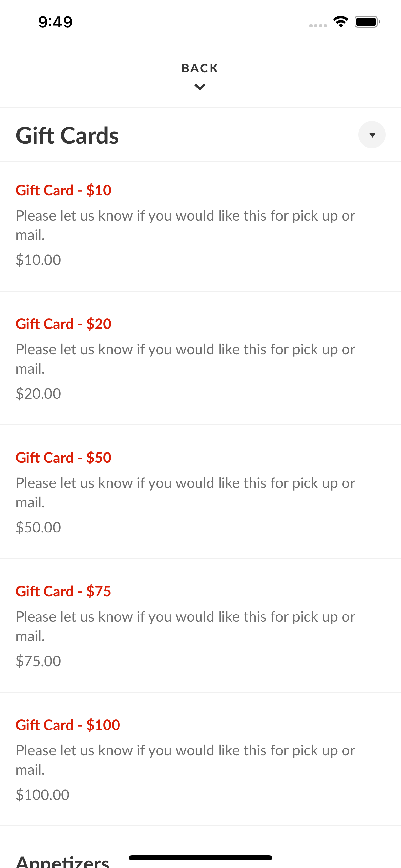Image resolution: width=401 pixels, height=868 pixels.
Task: Open Gift Card - $75 item
Action: 200,626
